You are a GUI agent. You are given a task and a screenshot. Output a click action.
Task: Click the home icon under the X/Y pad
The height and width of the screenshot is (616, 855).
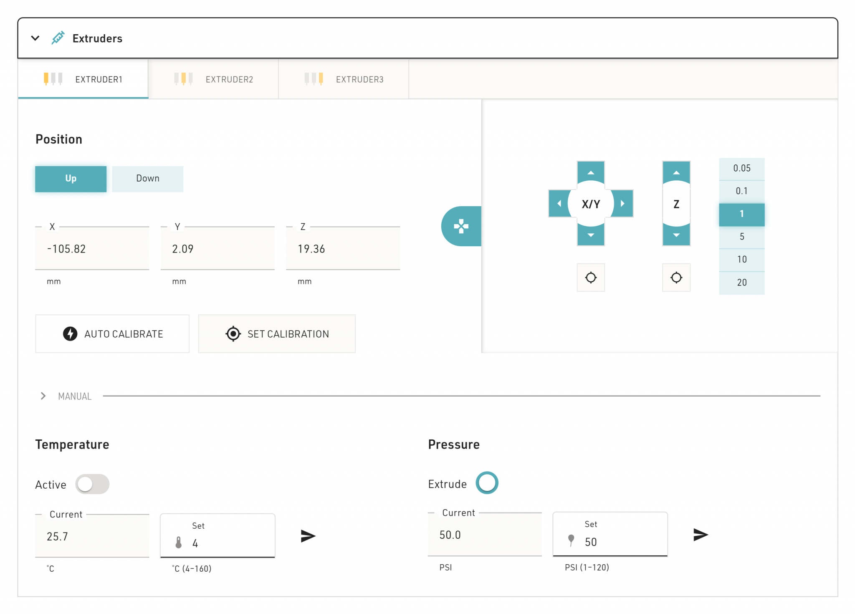(x=590, y=277)
